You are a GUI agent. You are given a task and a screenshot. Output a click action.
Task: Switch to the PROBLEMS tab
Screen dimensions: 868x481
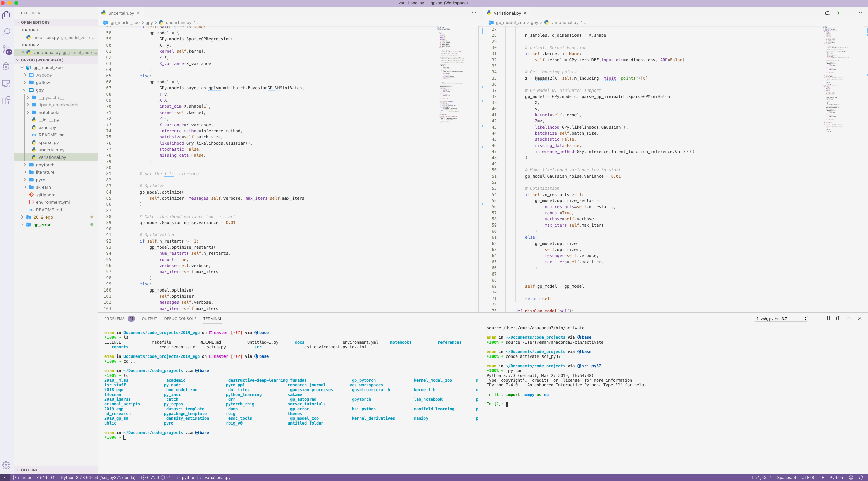[x=114, y=319]
